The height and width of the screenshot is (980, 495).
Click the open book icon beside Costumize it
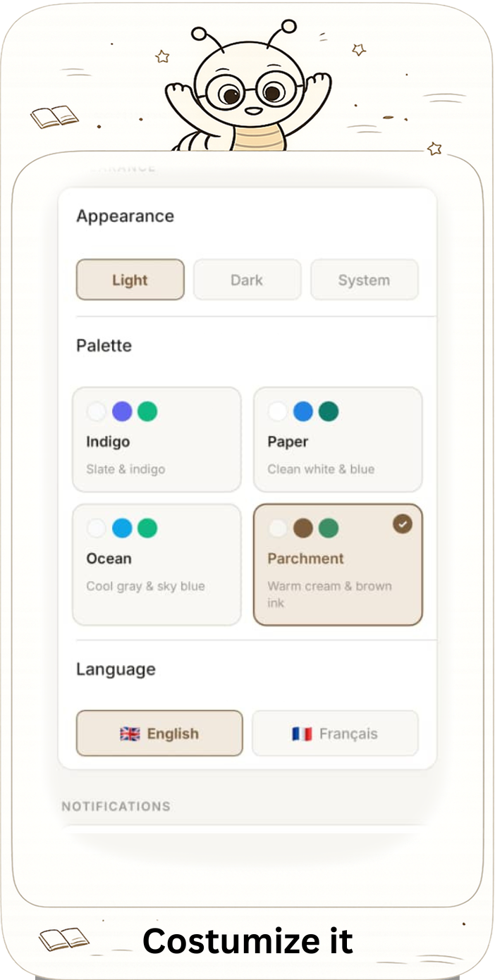point(64,939)
